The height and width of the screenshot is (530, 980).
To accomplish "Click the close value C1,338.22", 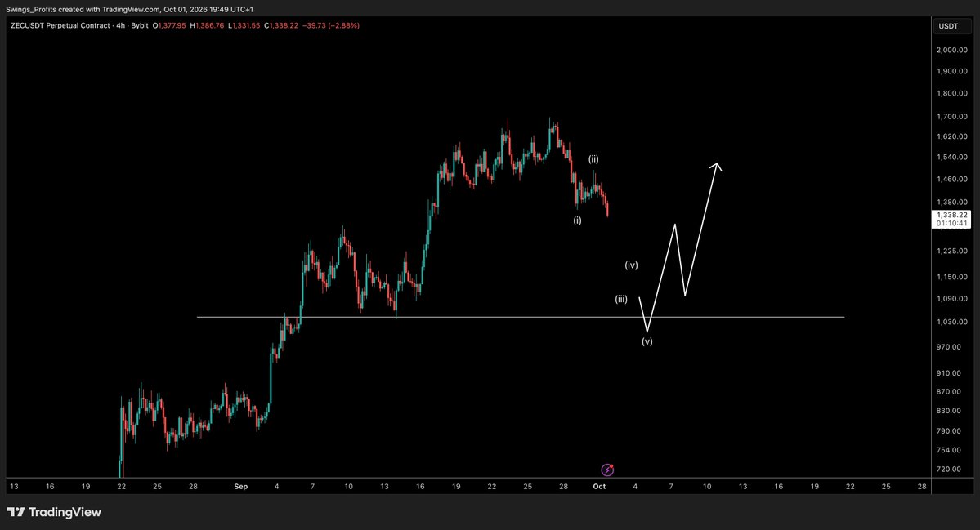I will point(281,25).
